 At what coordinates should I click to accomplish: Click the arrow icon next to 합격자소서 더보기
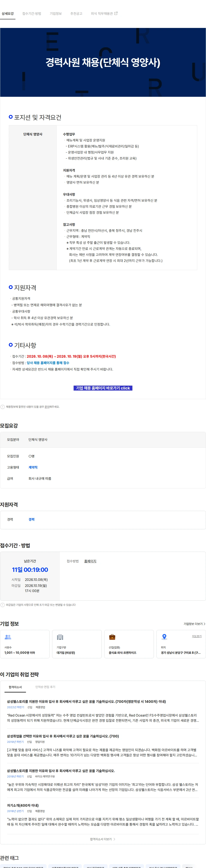(x=114, y=839)
